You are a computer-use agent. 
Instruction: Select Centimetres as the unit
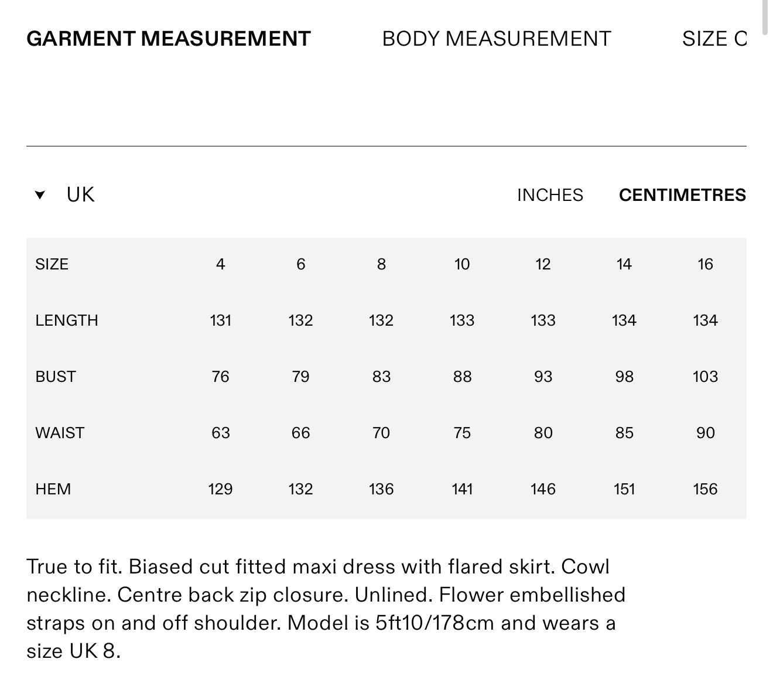point(682,195)
